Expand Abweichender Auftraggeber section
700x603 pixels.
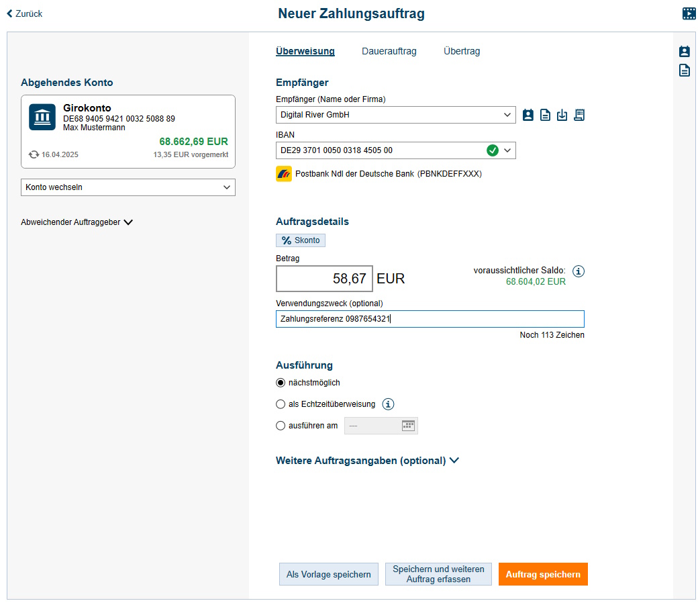pyautogui.click(x=77, y=222)
